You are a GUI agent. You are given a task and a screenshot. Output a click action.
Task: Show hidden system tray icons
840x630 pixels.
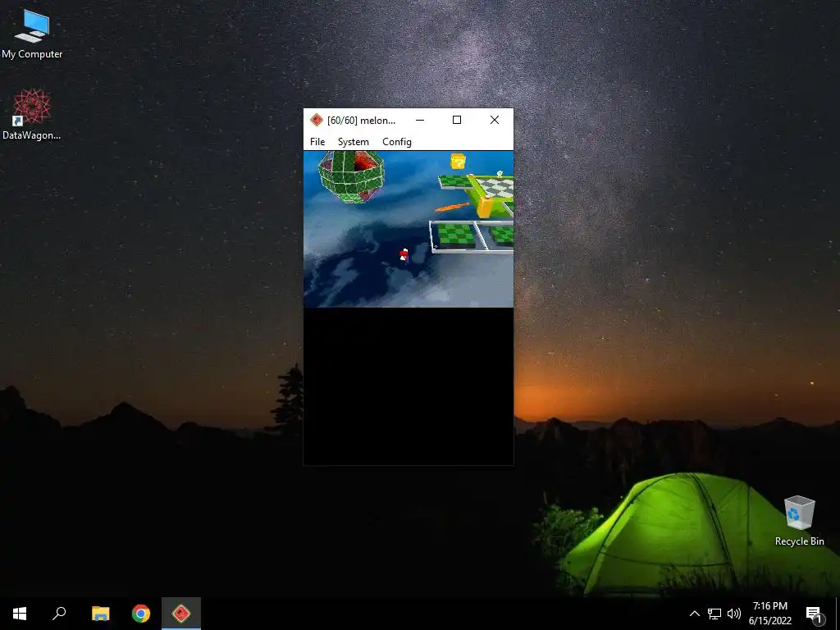coord(694,614)
